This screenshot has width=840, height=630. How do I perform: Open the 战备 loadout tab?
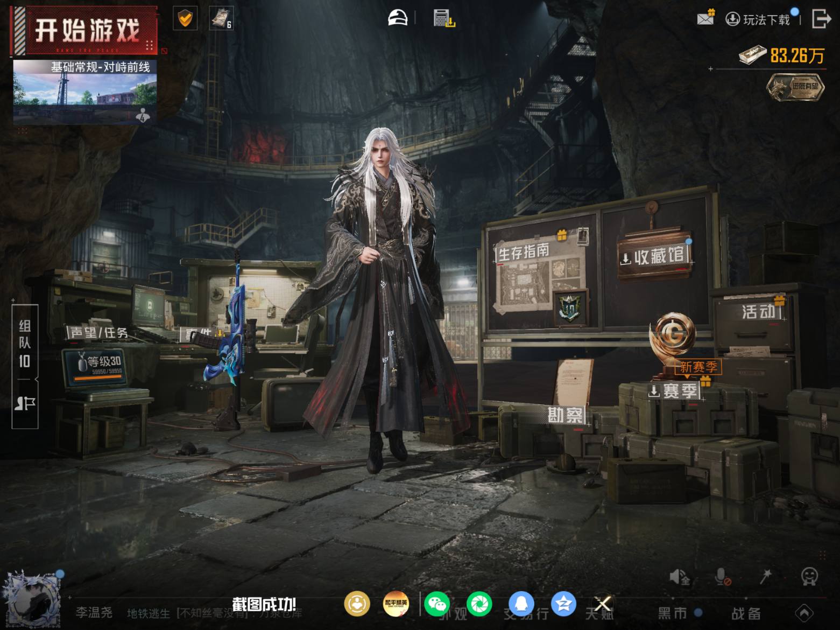[x=746, y=613]
